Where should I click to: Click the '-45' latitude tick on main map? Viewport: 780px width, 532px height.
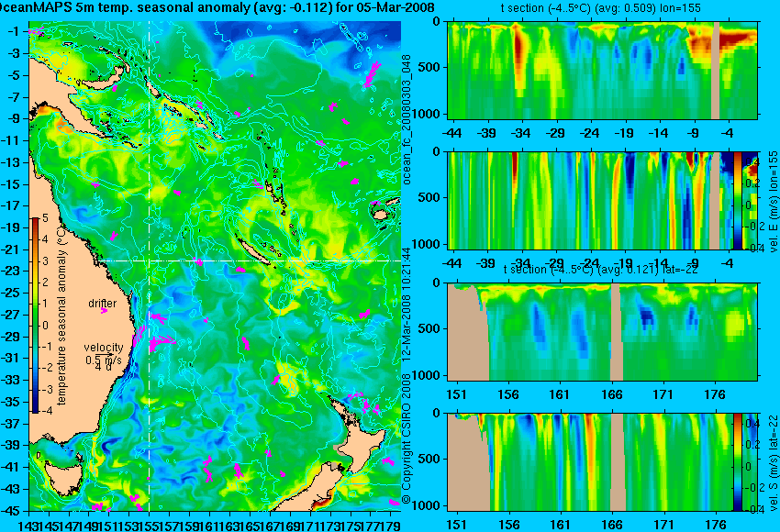[12, 511]
